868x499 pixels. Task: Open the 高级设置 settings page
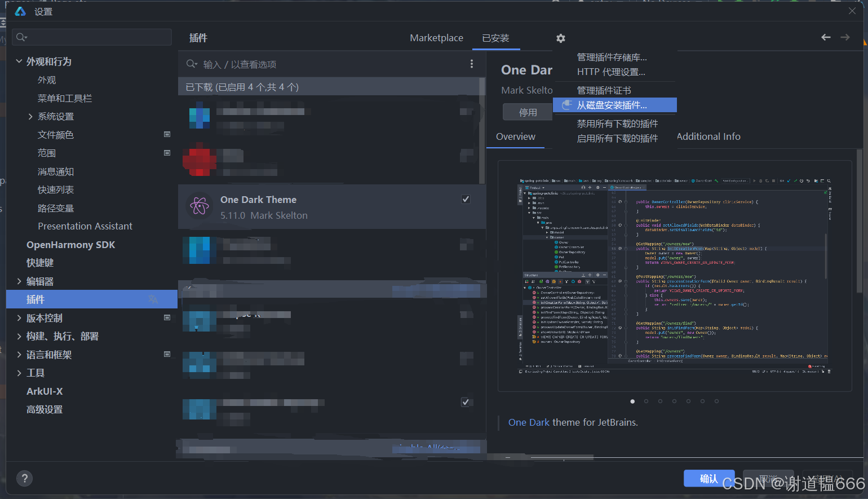45,409
